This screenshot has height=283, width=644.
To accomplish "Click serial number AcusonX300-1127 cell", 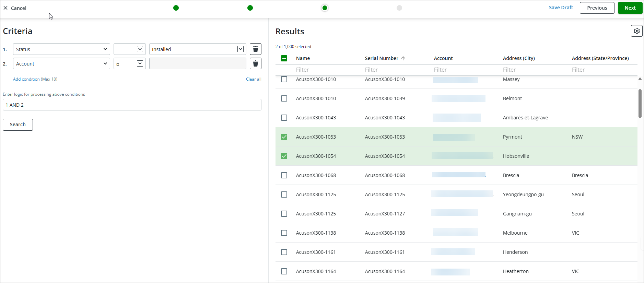I will coord(385,214).
